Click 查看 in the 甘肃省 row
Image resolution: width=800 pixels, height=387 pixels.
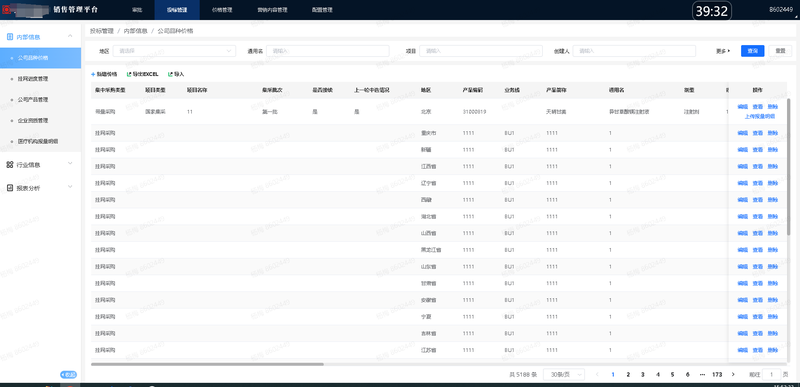[758, 283]
